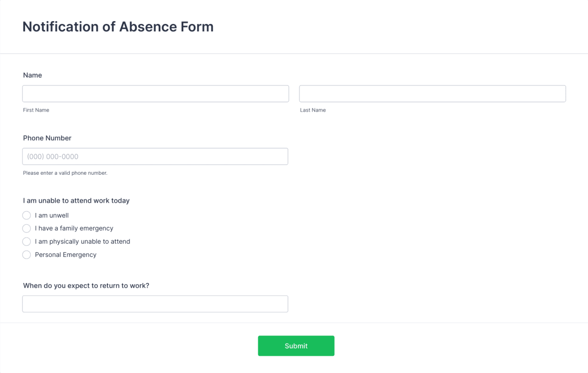Click the Phone Number input box
The width and height of the screenshot is (588, 373).
[x=155, y=156]
